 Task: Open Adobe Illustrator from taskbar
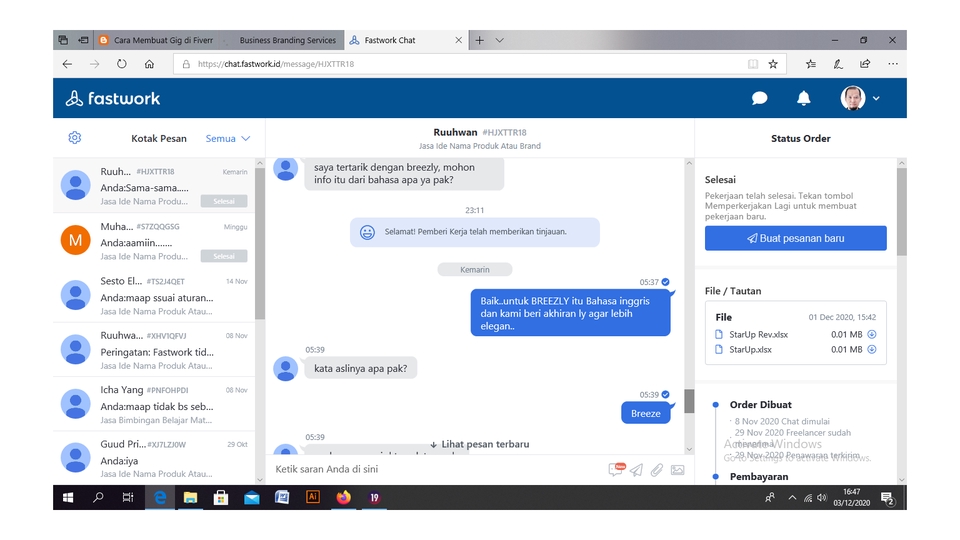click(313, 497)
